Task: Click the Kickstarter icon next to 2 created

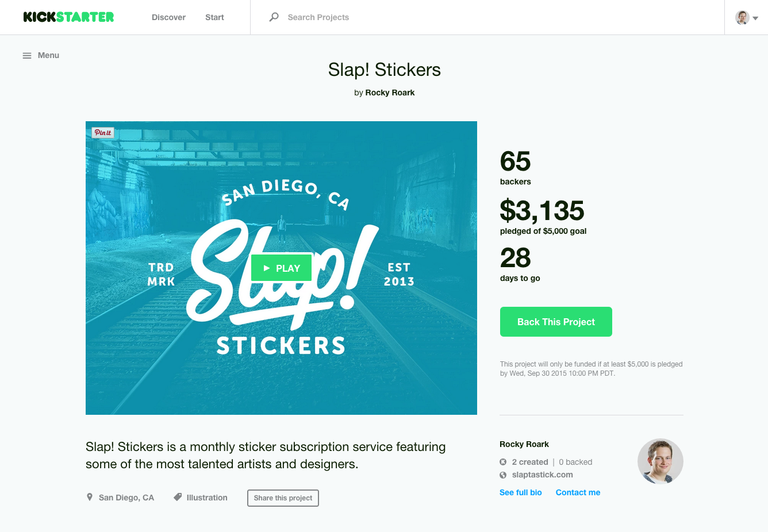Action: [x=503, y=462]
